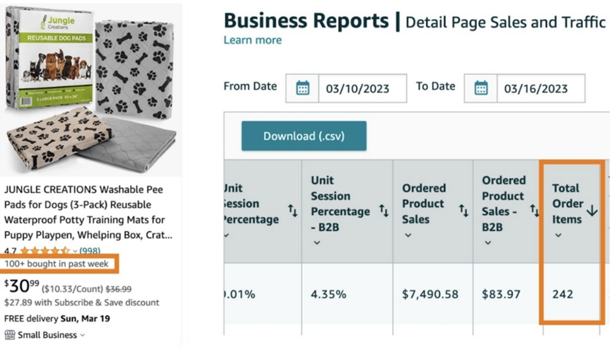612x364 pixels.
Task: Sort by Unit Session Percentage column arrows
Action: (293, 211)
